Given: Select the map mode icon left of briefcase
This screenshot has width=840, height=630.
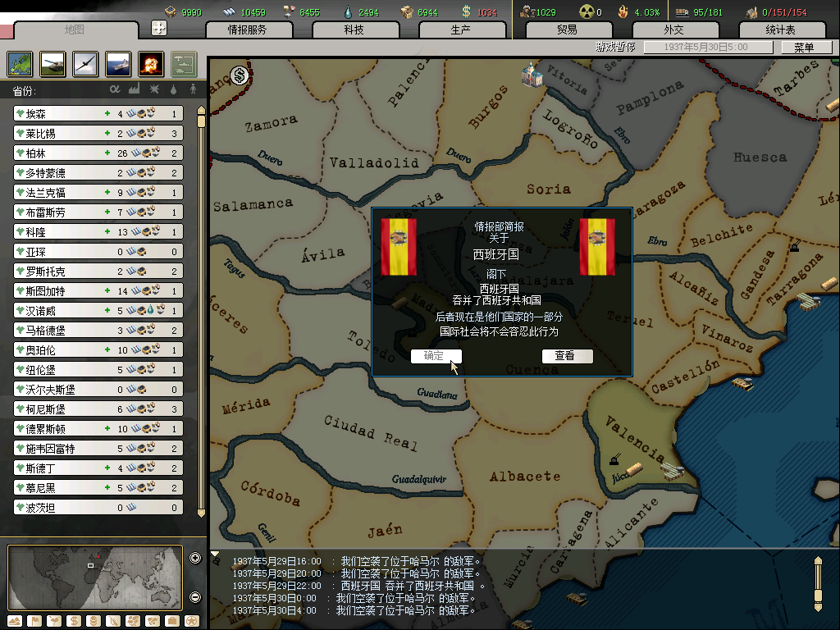Looking at the screenshot, I should click(x=153, y=621).
